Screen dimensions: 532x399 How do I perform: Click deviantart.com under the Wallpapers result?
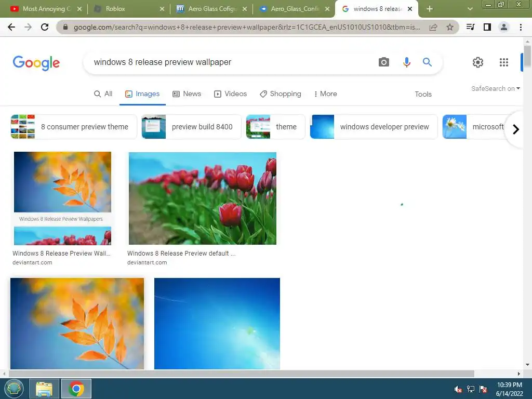(x=32, y=262)
